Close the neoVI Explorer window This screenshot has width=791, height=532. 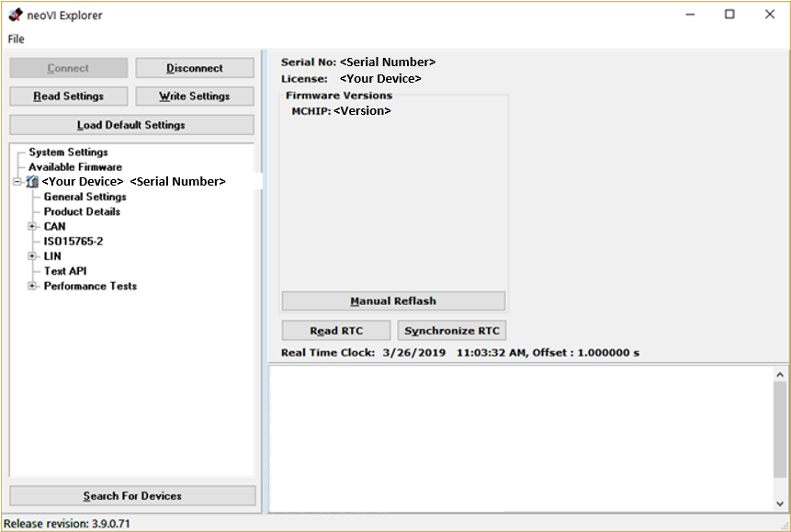click(770, 15)
